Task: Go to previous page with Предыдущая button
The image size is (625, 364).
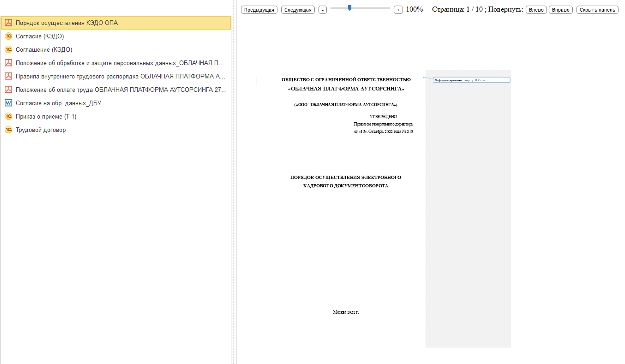Action: click(259, 10)
